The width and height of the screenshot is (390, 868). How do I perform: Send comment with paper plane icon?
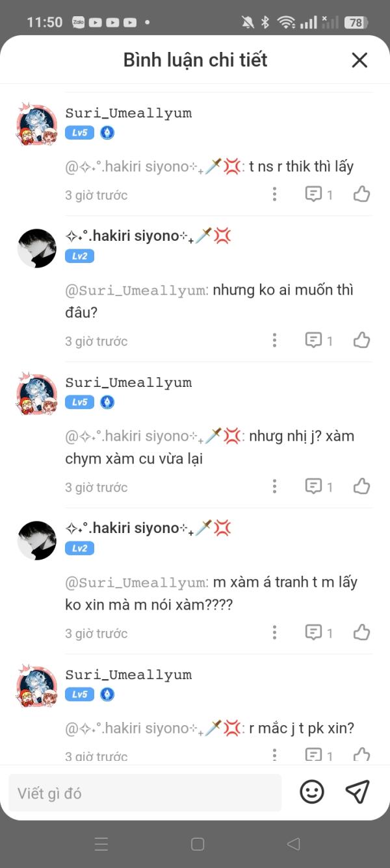coord(357,791)
